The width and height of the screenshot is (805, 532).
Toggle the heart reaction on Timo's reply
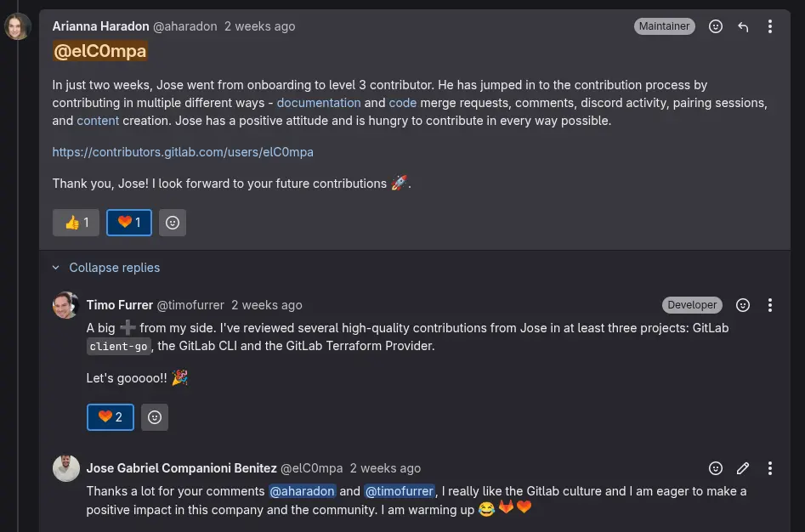tap(110, 417)
